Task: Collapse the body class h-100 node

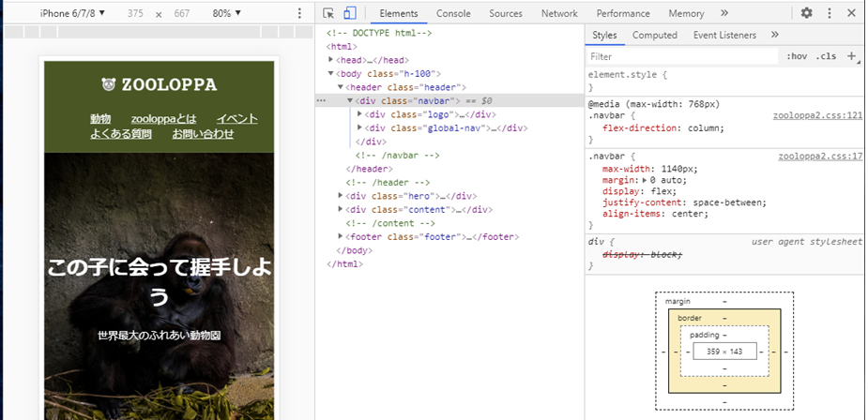Action: pyautogui.click(x=331, y=74)
